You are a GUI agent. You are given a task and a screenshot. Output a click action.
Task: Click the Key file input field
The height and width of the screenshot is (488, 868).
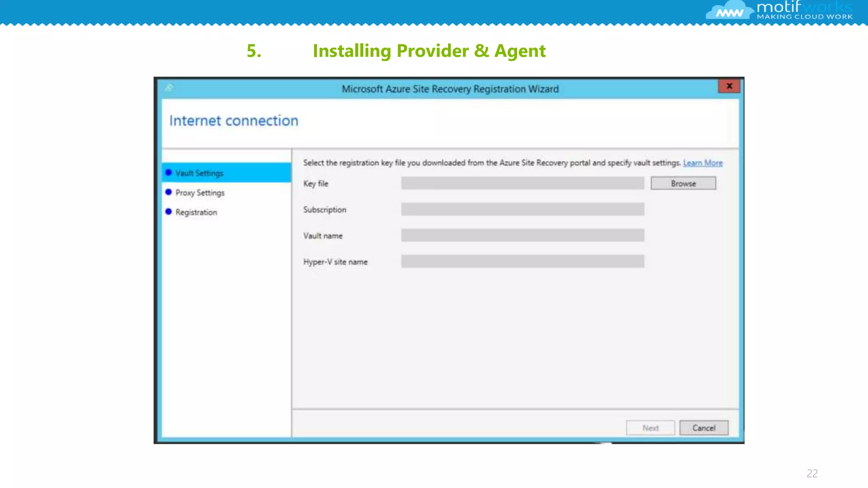[x=523, y=183]
